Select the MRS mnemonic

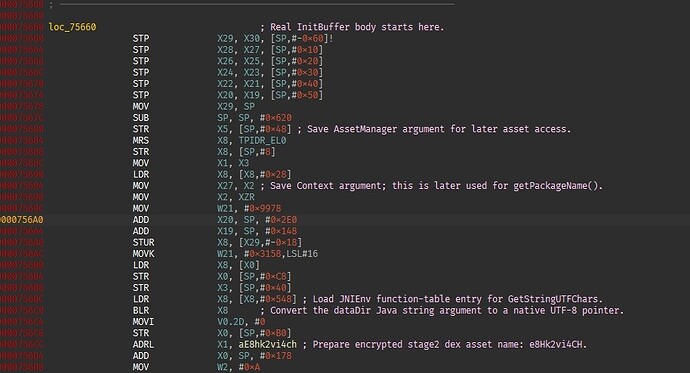point(141,141)
